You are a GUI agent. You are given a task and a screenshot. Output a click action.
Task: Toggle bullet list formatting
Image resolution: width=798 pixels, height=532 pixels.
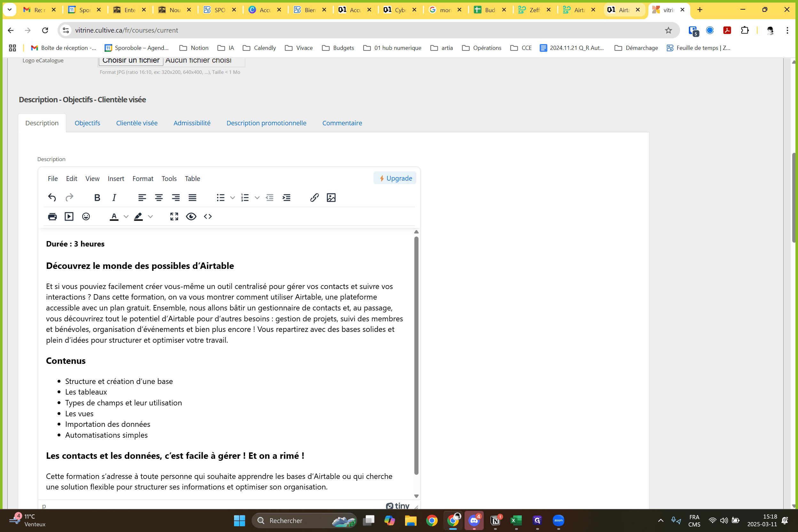click(221, 198)
